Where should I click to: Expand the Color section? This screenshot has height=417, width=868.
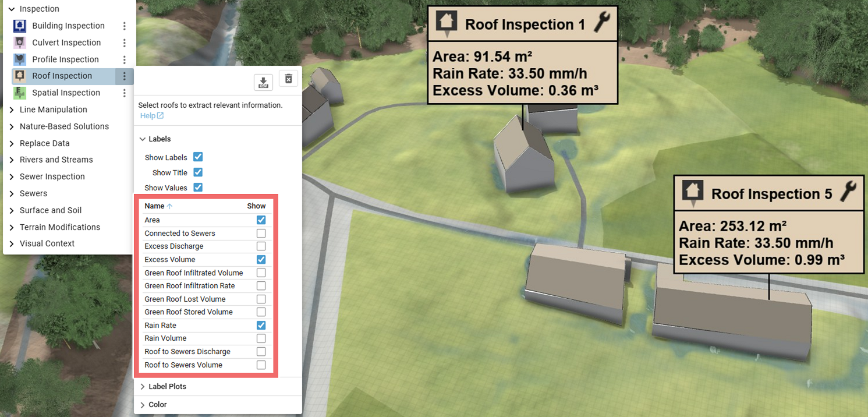tap(143, 404)
